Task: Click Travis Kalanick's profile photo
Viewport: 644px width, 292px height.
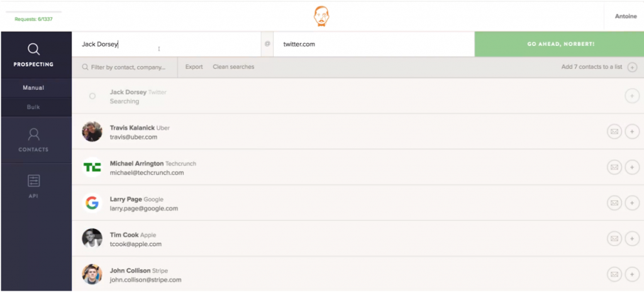Action: 92,132
